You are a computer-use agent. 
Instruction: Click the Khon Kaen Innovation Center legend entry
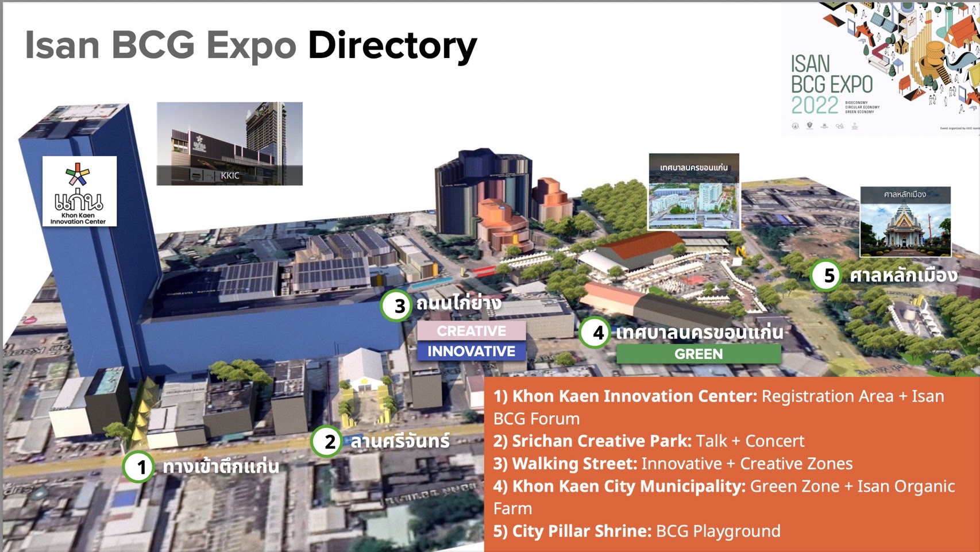pos(719,407)
